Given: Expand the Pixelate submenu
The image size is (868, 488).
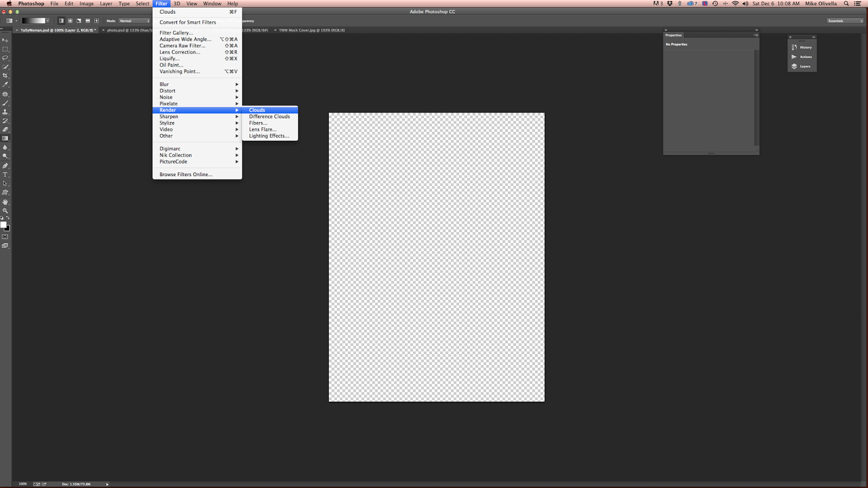Looking at the screenshot, I should (197, 104).
